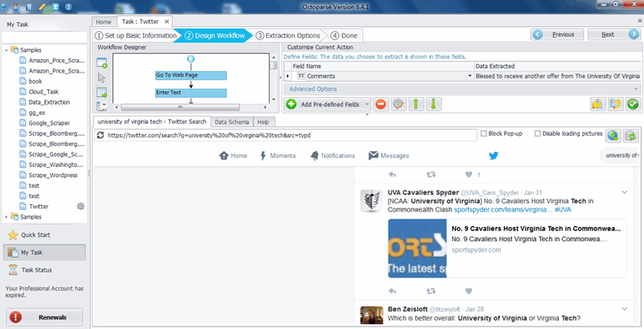This screenshot has width=644, height=329.
Task: Move field down with green arrow
Action: click(x=433, y=105)
